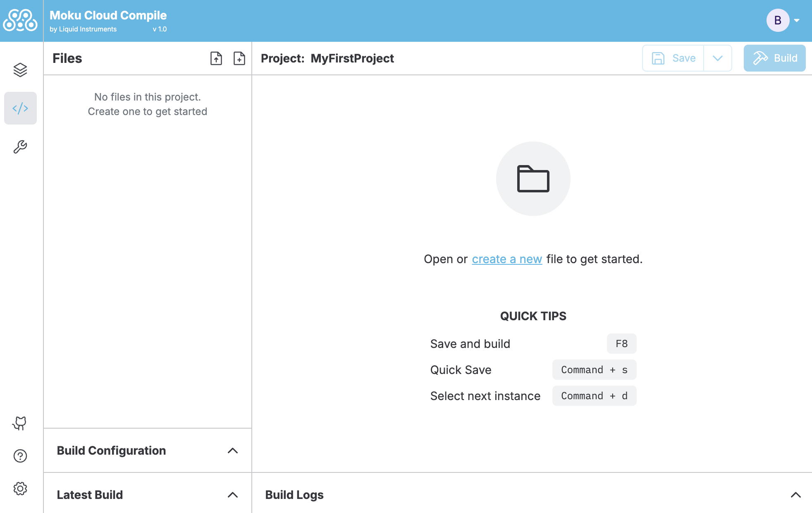This screenshot has width=812, height=513.
Task: Click the Build button
Action: coord(774,58)
